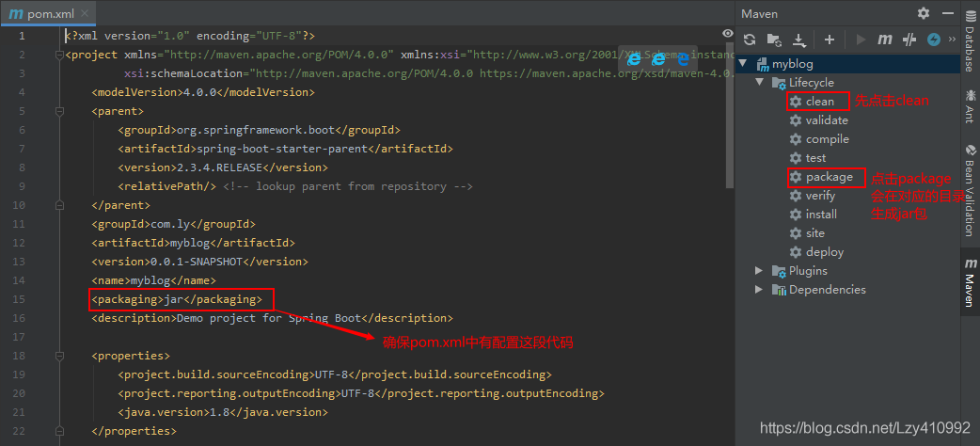Click fold marker at closing parent tag
Viewport: 980px width, 446px height.
[x=59, y=204]
